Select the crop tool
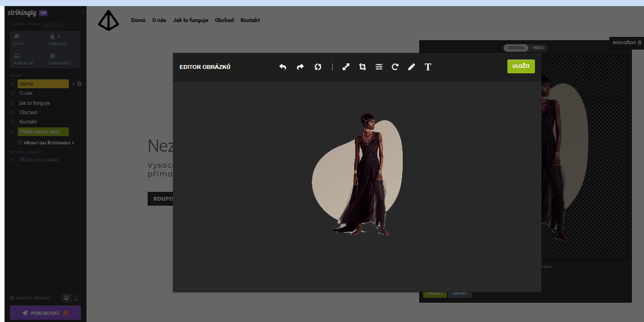Image resolution: width=644 pixels, height=322 pixels. (x=362, y=67)
